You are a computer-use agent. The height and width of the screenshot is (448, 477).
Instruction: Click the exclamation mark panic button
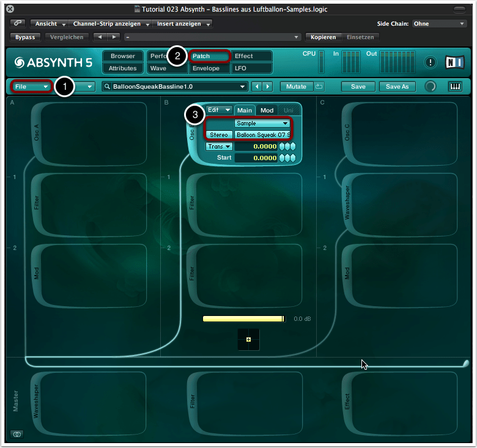tap(431, 62)
